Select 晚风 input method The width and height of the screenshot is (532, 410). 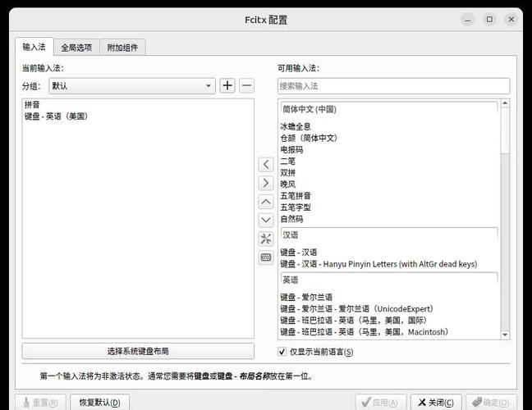pyautogui.click(x=389, y=184)
